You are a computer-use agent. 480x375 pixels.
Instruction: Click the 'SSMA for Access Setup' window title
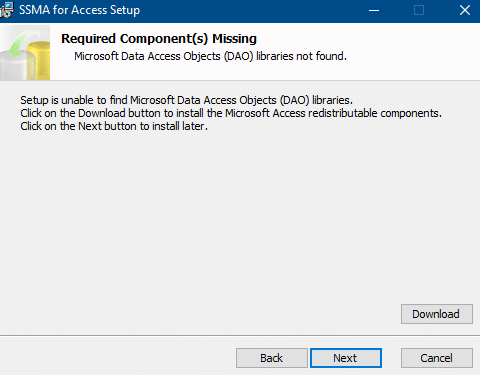(79, 10)
